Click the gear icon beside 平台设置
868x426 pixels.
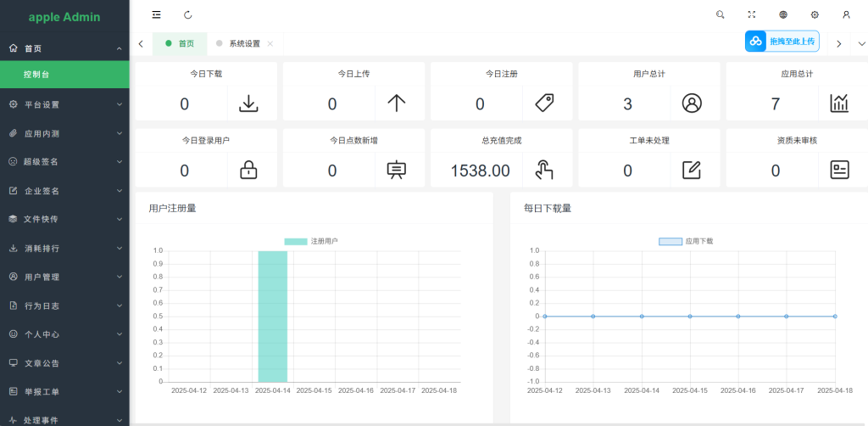coord(14,104)
